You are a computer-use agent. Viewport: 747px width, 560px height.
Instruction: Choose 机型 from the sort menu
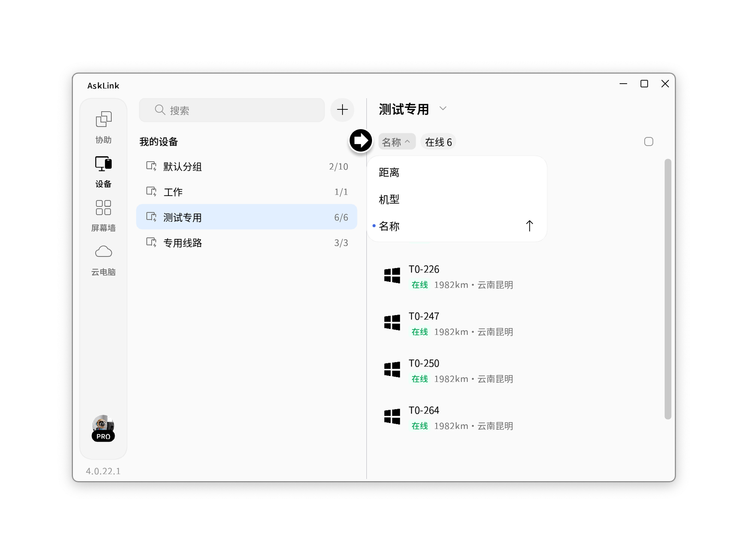pos(389,199)
